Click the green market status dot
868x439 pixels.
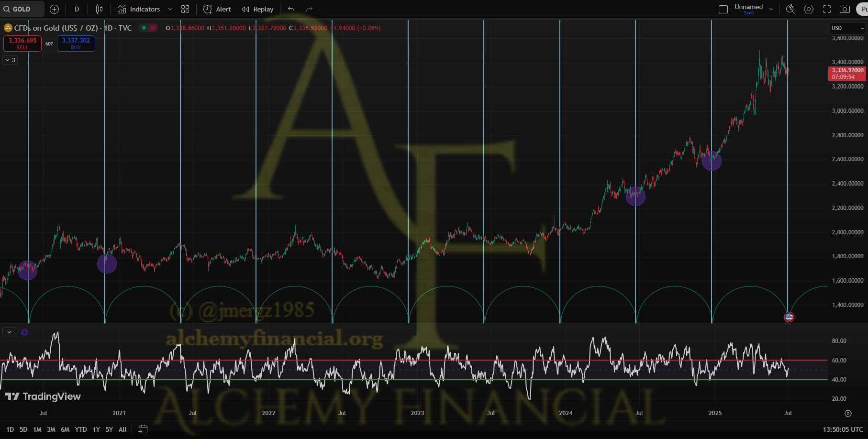pos(144,28)
